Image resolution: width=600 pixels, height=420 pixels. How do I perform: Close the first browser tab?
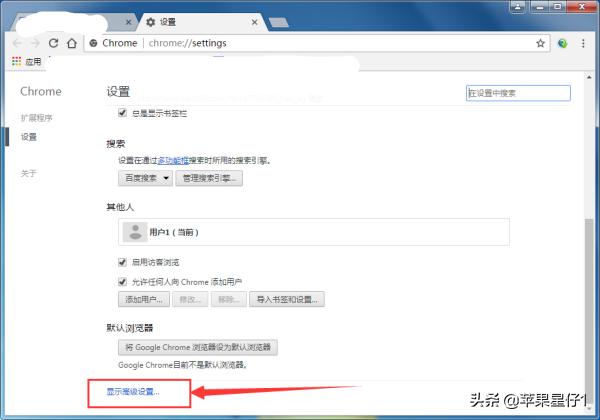[129, 22]
